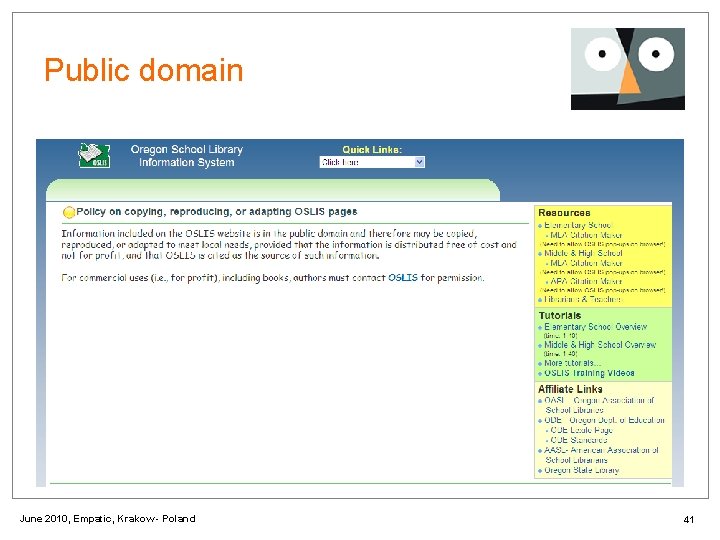Image resolution: width=720 pixels, height=540 pixels.
Task: Click the More tutorials link
Action: click(573, 363)
